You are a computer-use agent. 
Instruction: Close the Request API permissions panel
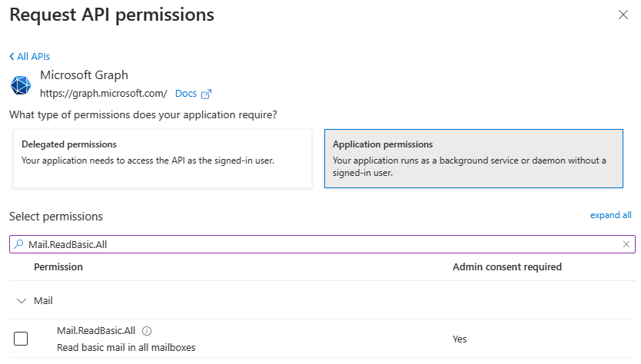pyautogui.click(x=623, y=15)
